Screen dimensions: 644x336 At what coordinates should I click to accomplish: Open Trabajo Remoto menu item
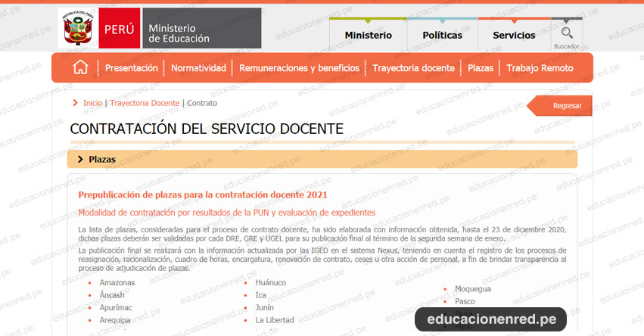click(x=540, y=68)
